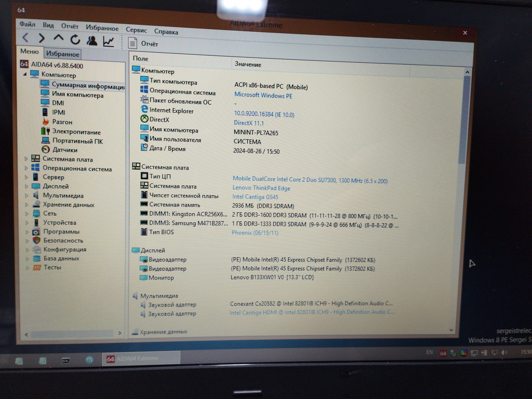Expand the Системная плата tree branch
The image size is (532, 399).
26,159
